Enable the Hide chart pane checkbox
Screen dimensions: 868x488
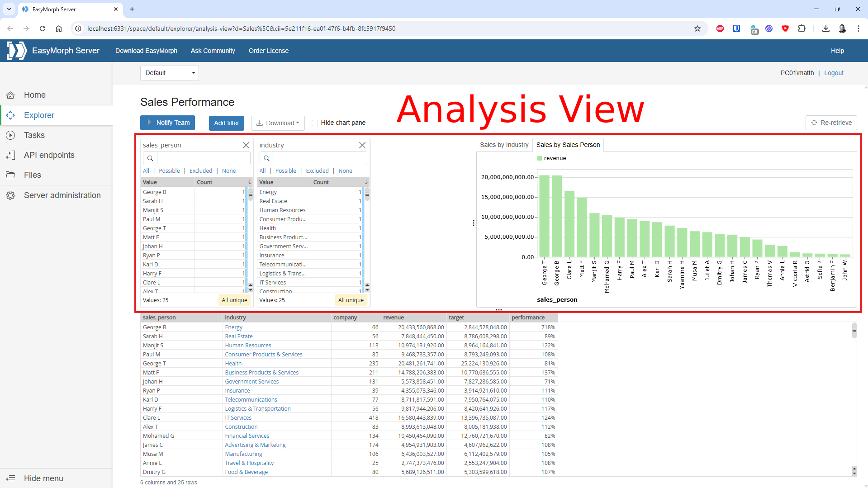(x=315, y=123)
